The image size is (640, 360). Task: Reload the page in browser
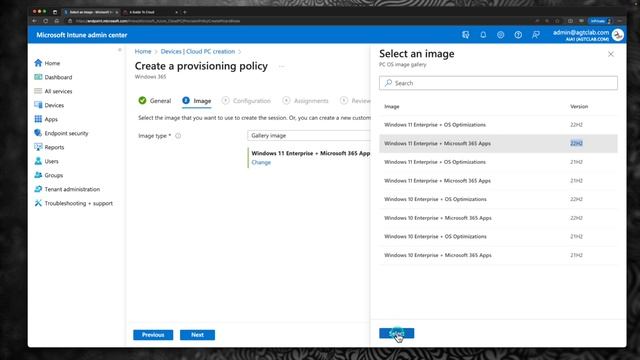coord(46,21)
